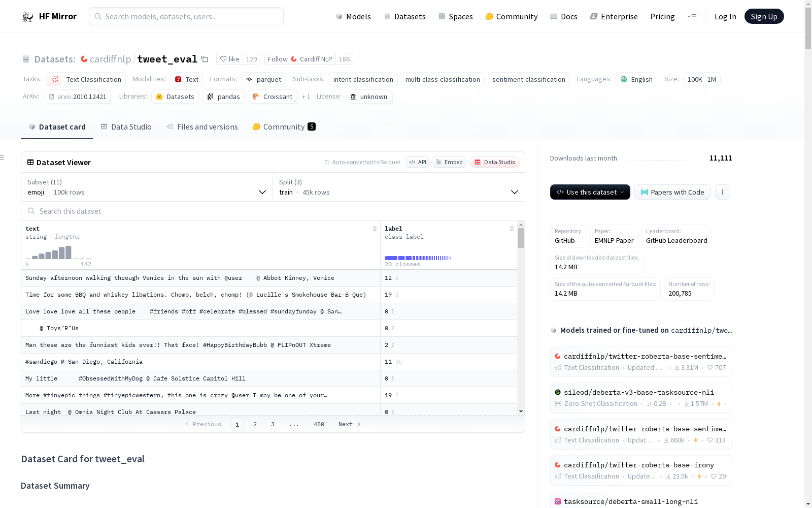Open the navigation more-options menu icon
This screenshot has height=508, width=812.
click(x=692, y=16)
